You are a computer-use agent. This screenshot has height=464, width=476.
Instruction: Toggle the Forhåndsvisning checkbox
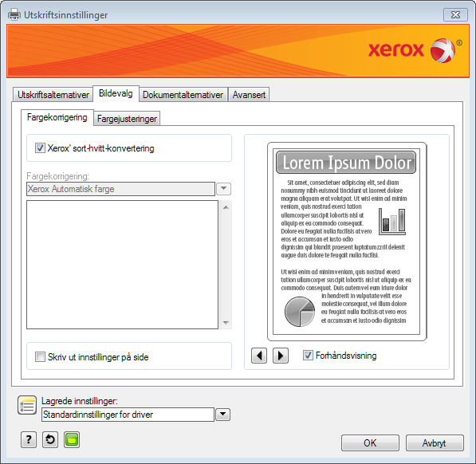tap(308, 355)
